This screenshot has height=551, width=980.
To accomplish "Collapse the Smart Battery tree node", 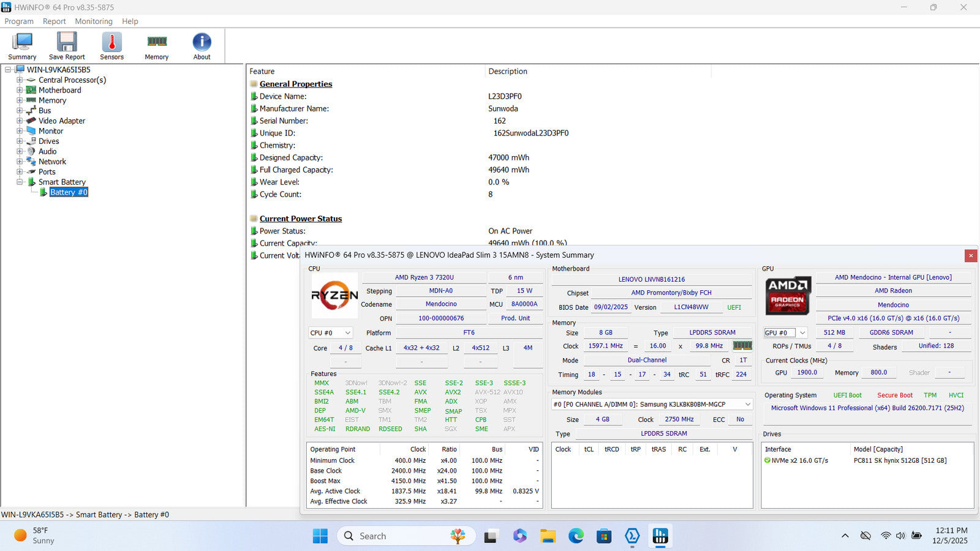I will click(x=20, y=182).
